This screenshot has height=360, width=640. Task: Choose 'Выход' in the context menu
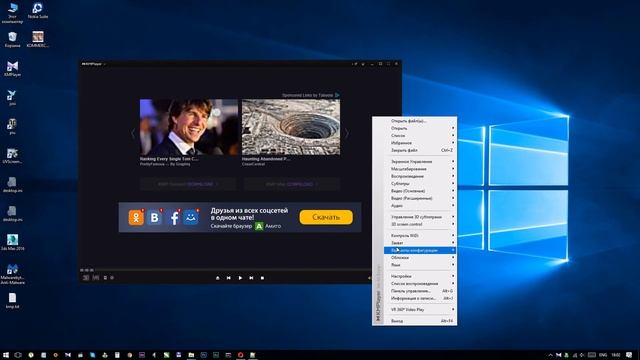pos(420,321)
